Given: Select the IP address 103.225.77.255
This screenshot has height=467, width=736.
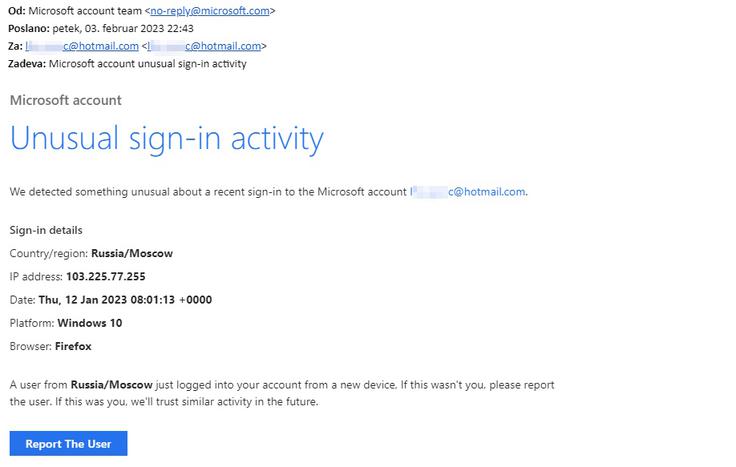Looking at the screenshot, I should point(106,276).
